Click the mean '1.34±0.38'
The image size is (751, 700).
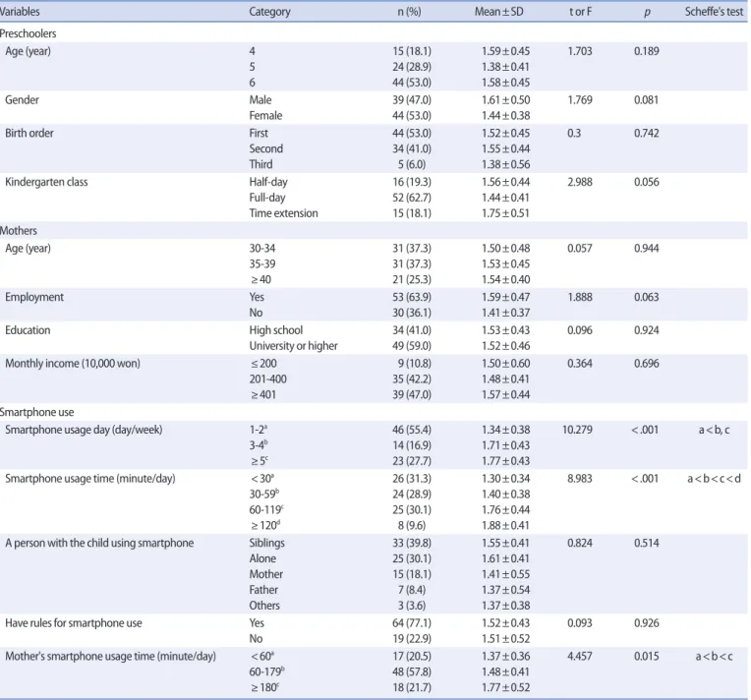[x=506, y=430]
